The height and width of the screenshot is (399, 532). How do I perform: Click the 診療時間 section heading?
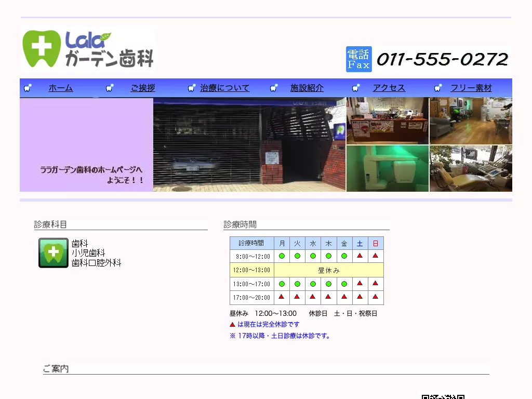tap(240, 224)
